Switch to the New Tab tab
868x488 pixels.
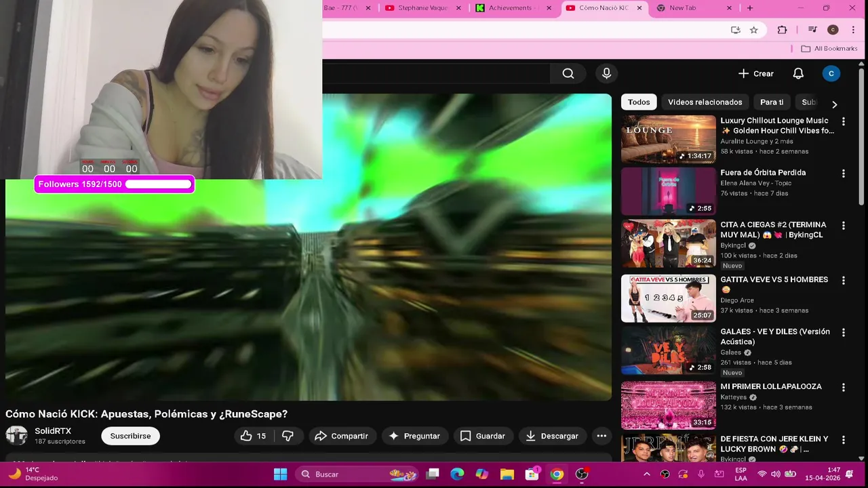coord(695,8)
